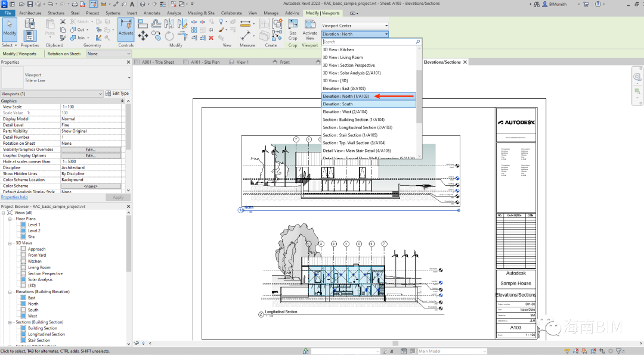The height and width of the screenshot is (355, 644).
Task: Open the Main Model design options dropdown
Action: [452, 351]
